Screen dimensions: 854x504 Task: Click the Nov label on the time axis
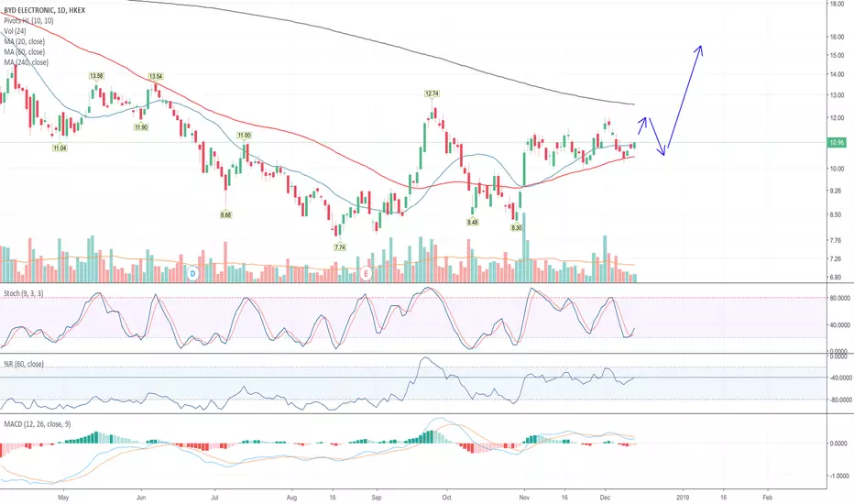point(524,498)
